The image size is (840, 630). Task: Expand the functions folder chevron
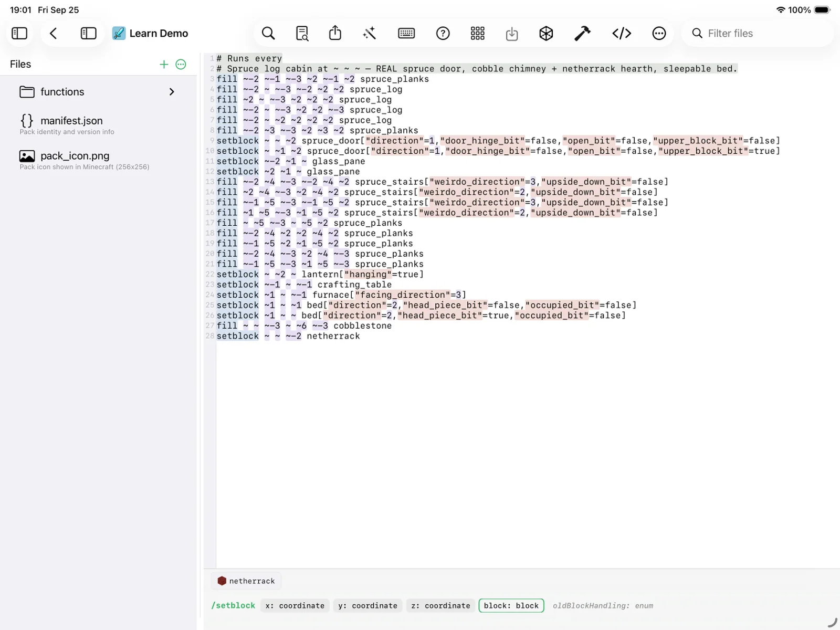[172, 92]
